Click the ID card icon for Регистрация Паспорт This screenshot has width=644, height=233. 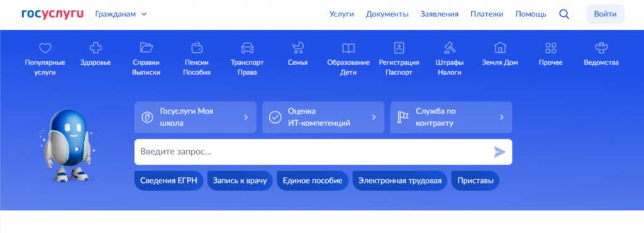(399, 48)
